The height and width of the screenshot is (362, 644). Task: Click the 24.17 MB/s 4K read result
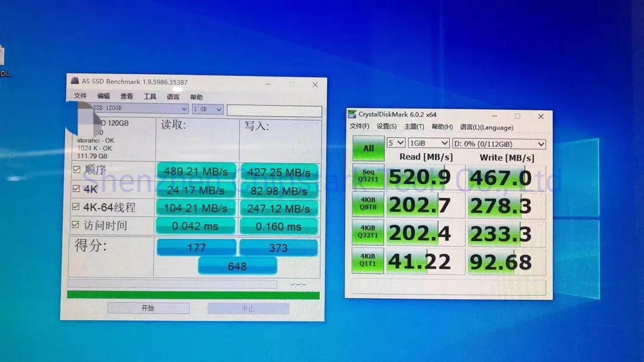click(195, 190)
